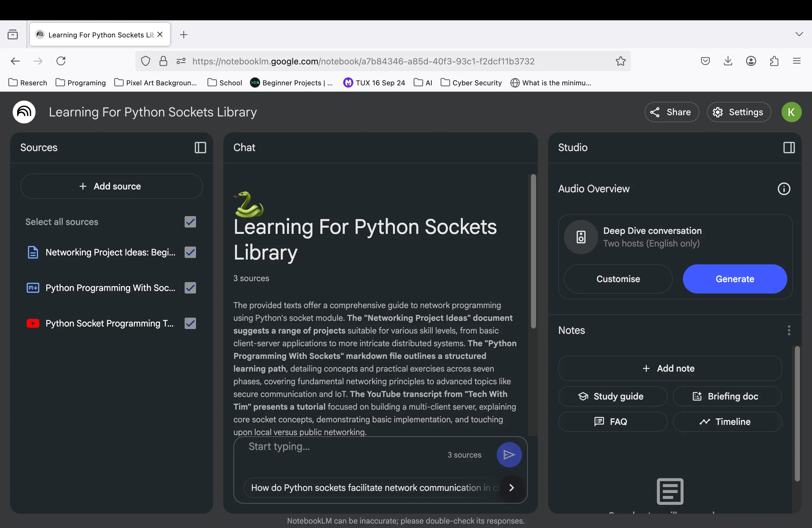
Task: Open the browser extensions puzzle icon
Action: click(x=774, y=61)
